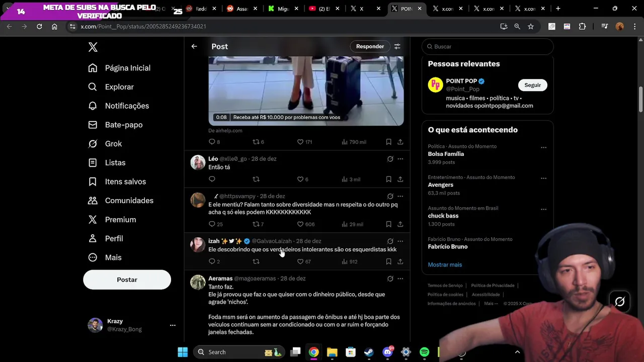The image size is (644, 362).
Task: Expand the Mais menu in sidebar
Action: (x=105, y=257)
